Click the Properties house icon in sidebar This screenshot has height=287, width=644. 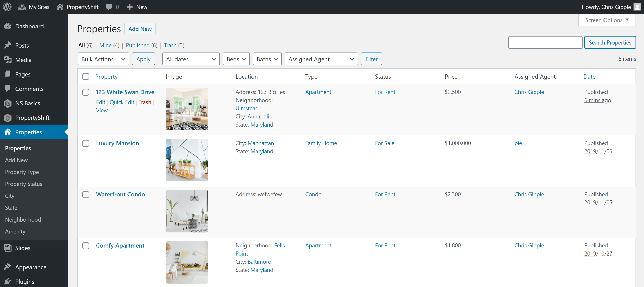8,132
